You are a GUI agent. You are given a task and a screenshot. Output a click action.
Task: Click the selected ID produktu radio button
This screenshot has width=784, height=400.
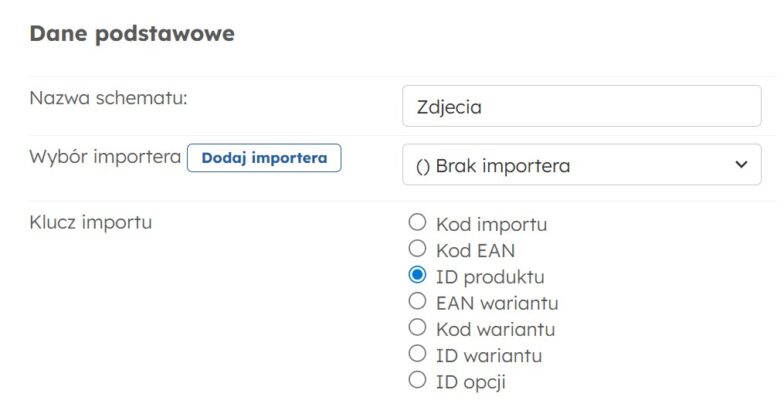click(418, 275)
